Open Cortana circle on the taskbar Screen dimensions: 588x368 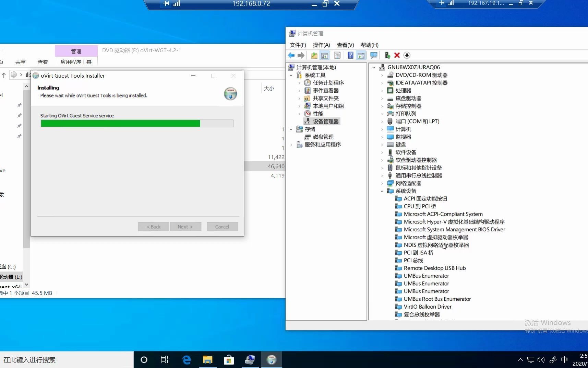click(x=144, y=359)
